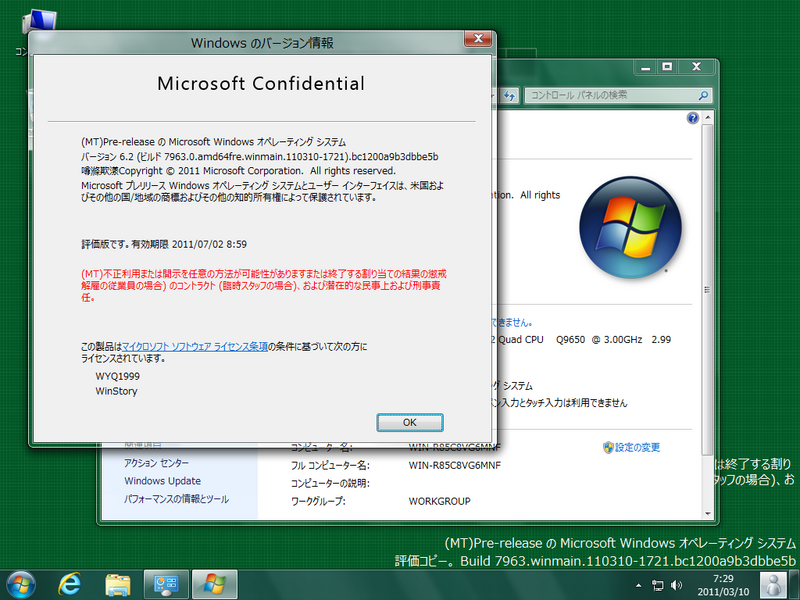
Task: Click OK in the Windows version dialog
Action: [410, 422]
